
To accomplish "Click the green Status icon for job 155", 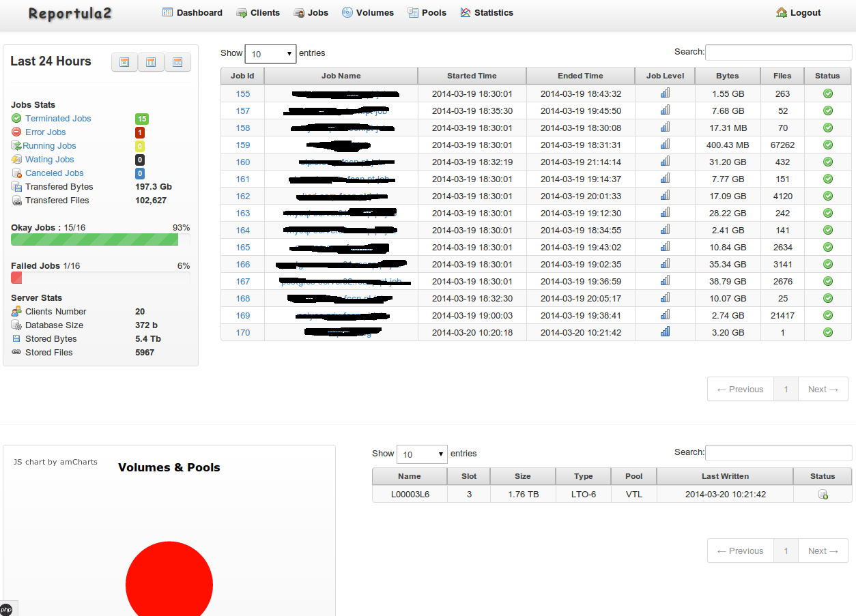I will point(827,93).
